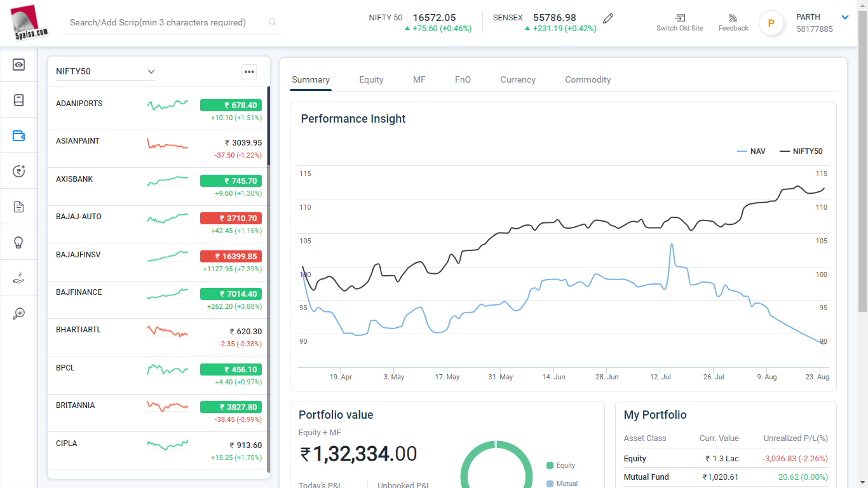
Task: Select the BAJAJ-AUTO watchlist row
Action: (159, 224)
